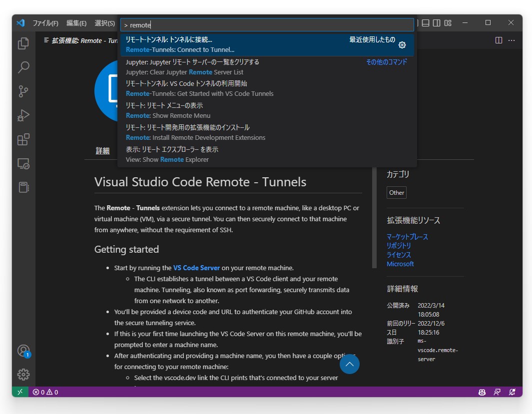Open the ライセンス link
The height and width of the screenshot is (414, 532).
(399, 255)
